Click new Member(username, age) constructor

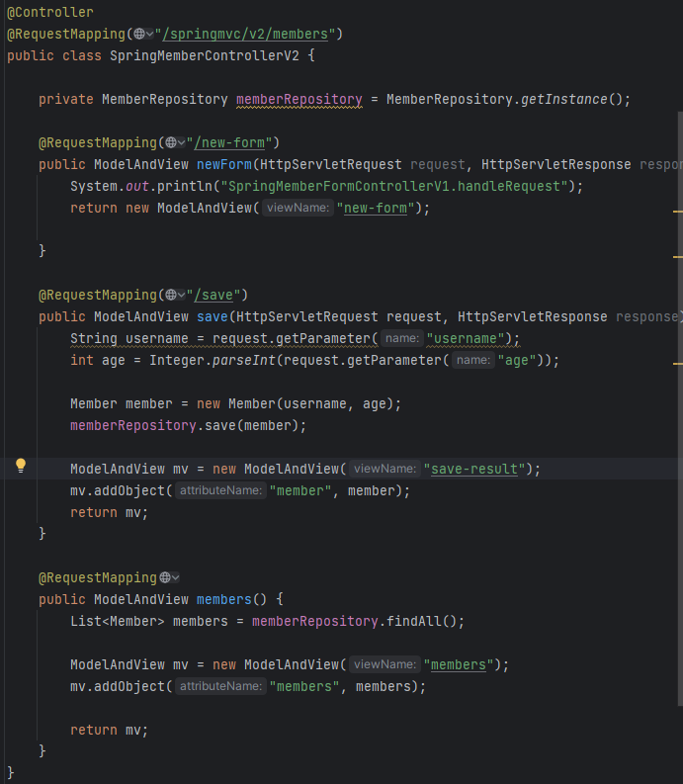tap(295, 404)
